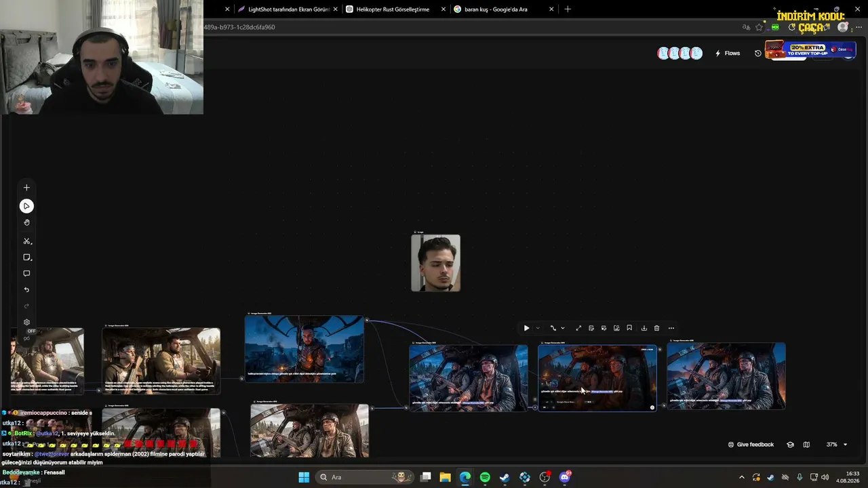
Task: Open Discord from taskbar
Action: click(x=565, y=477)
